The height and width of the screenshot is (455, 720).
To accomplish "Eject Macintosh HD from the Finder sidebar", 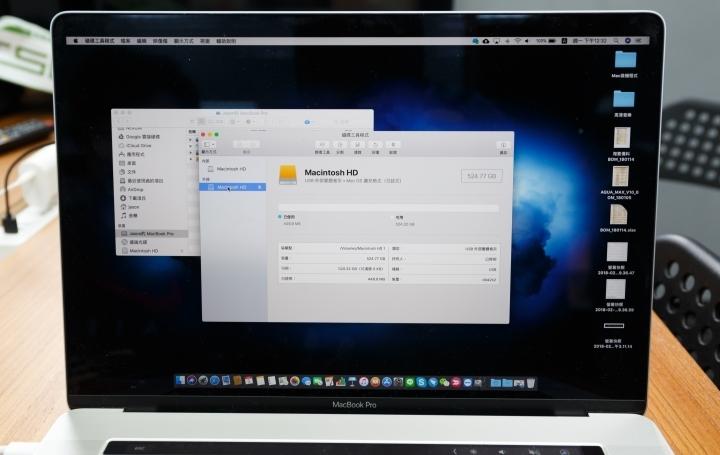I will (x=183, y=251).
